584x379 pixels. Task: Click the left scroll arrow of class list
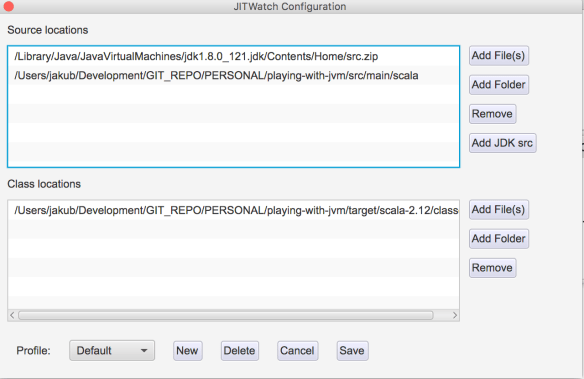12,315
